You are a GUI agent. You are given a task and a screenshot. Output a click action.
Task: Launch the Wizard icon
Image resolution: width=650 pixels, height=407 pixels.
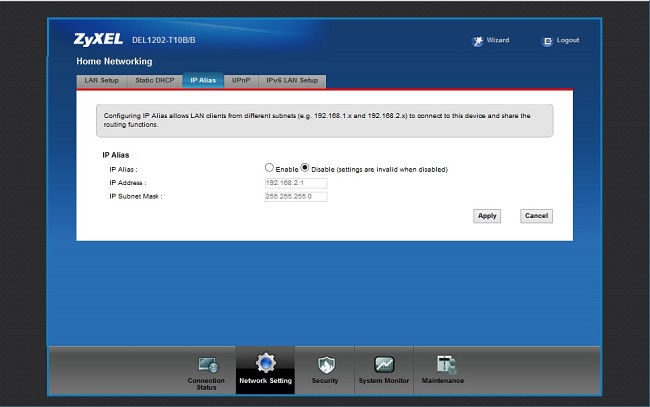pyautogui.click(x=478, y=41)
